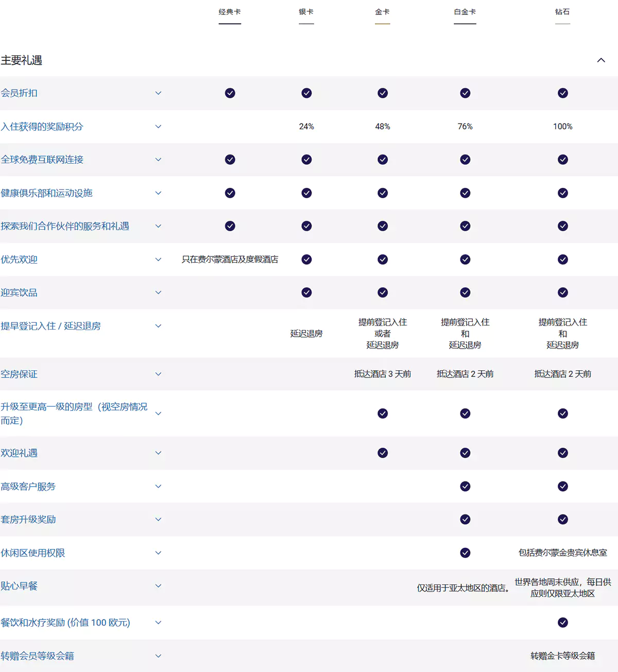Switch to the 钻石 tier tab
Image resolution: width=618 pixels, height=672 pixels.
click(x=562, y=12)
